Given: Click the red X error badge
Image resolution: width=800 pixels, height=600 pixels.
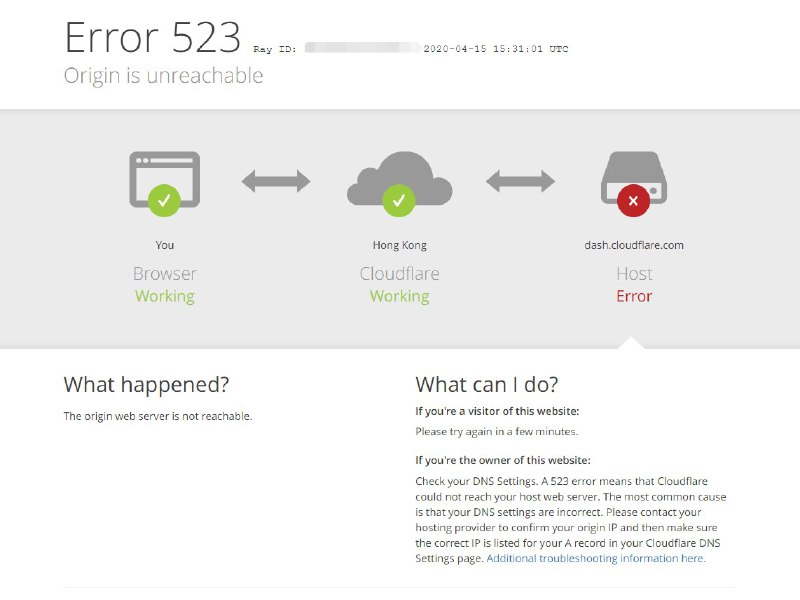Looking at the screenshot, I should click(634, 201).
